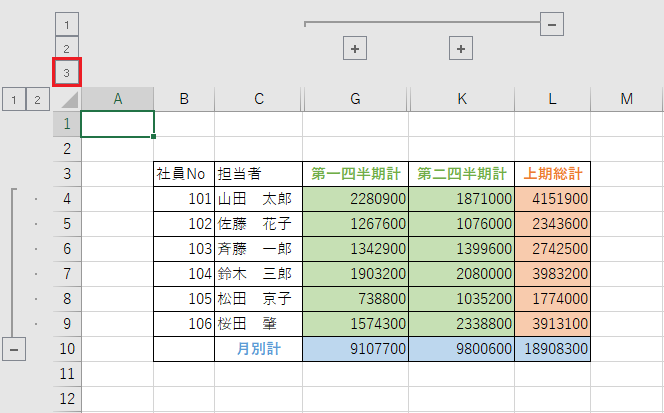664x413 pixels.
Task: Click row outline level 1 button
Action: pyautogui.click(x=14, y=100)
